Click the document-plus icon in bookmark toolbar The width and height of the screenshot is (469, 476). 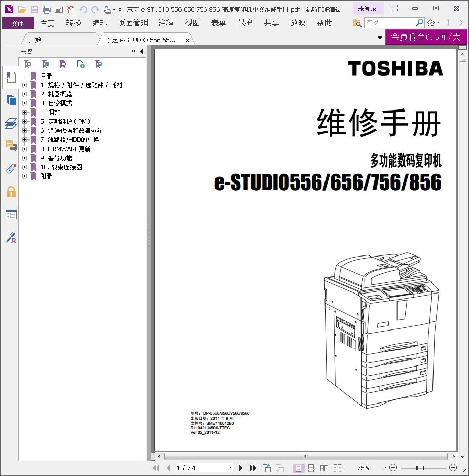click(x=81, y=64)
